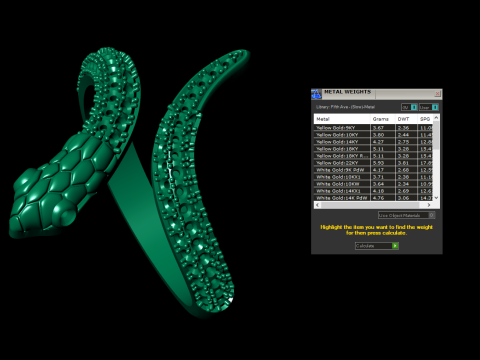Screen dimensions: 480x360
Task: Click the 5.93 grams value
Action: tap(378, 163)
